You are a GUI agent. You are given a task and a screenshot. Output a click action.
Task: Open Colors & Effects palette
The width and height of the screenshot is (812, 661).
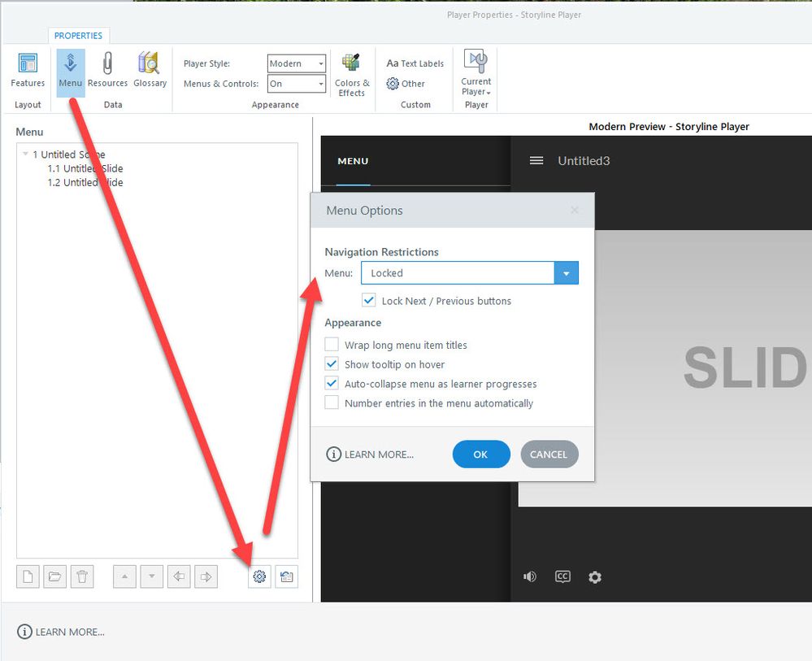[352, 74]
